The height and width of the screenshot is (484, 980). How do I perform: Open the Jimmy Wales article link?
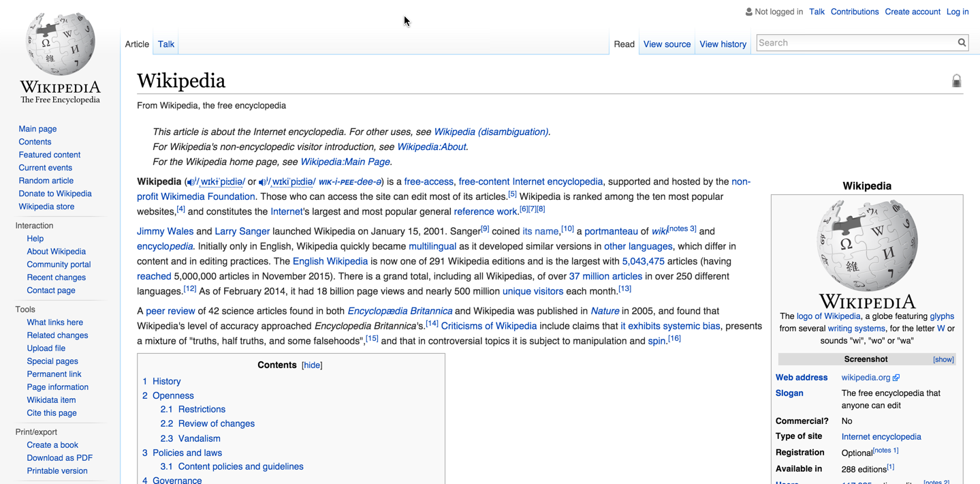tap(165, 232)
